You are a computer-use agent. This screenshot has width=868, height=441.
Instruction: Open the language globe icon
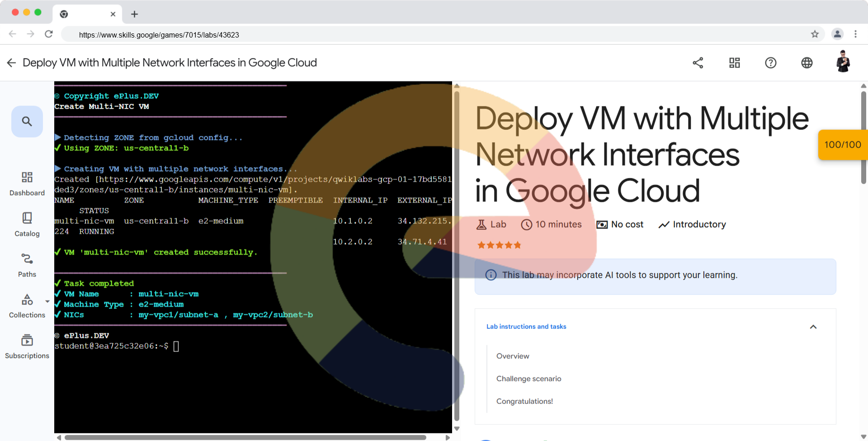click(807, 63)
